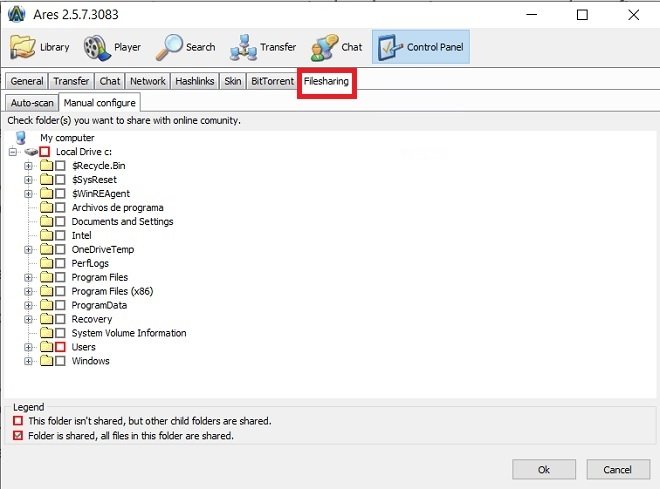Image resolution: width=660 pixels, height=489 pixels.
Task: Click the $Recycle.Bin folder icon
Action: coord(46,165)
